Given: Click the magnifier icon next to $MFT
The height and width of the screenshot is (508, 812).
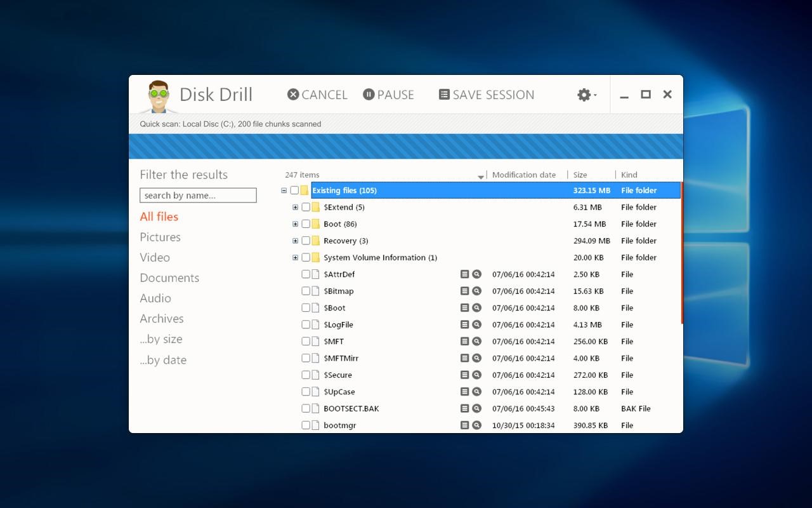Looking at the screenshot, I should point(476,341).
